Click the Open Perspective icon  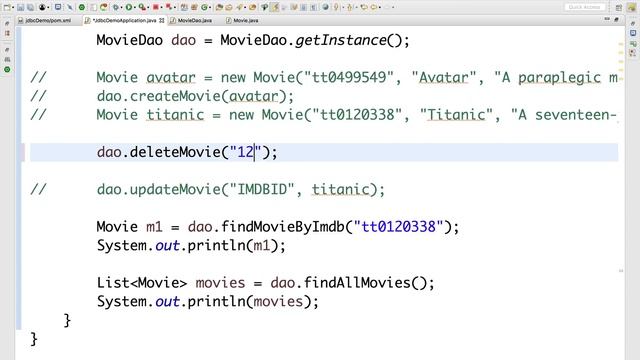coord(619,8)
